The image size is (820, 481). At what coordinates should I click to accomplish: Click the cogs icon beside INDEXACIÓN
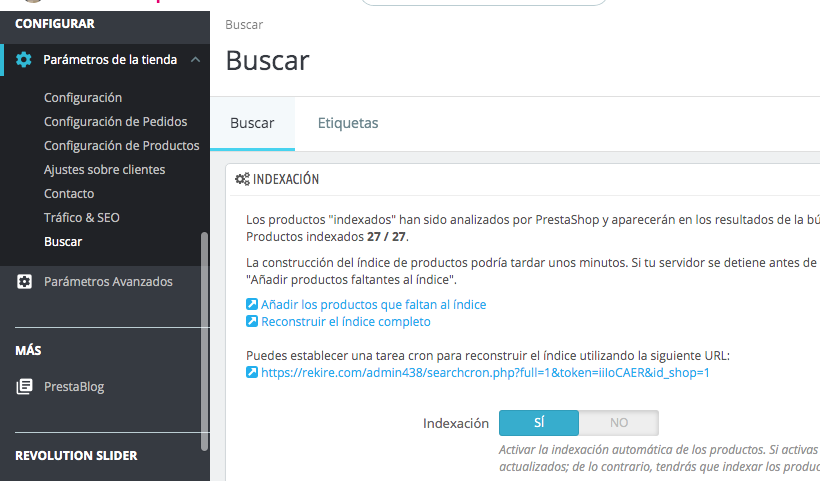tap(242, 179)
